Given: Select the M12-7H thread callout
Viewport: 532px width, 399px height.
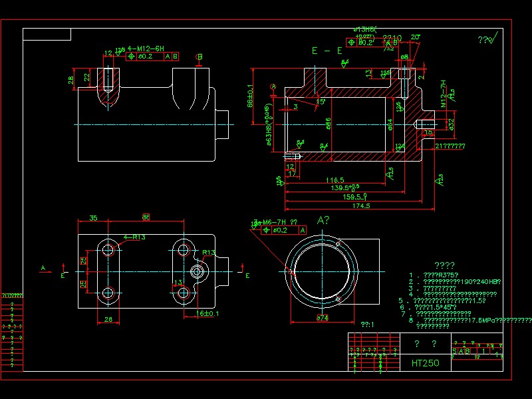Looking at the screenshot, I should [444, 94].
